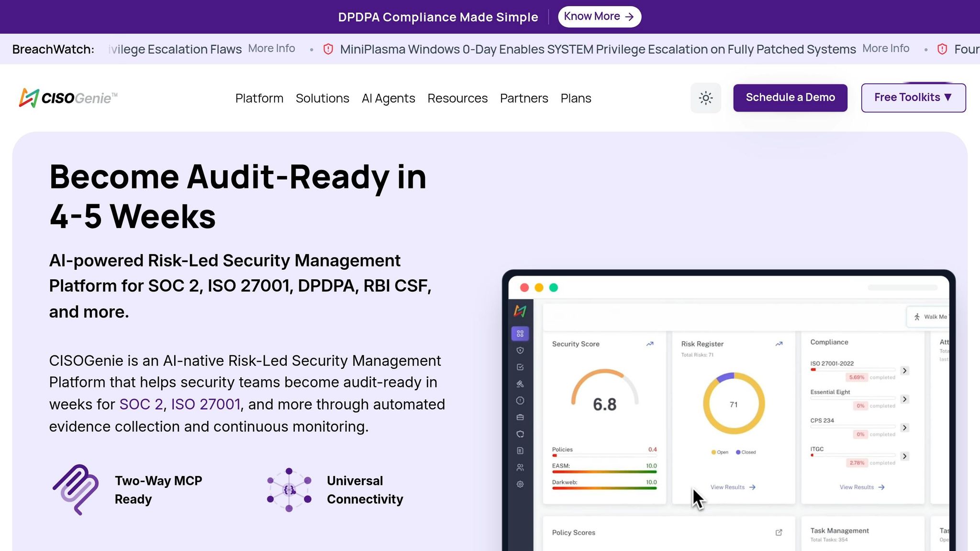Click the shield refresh icon in preview sidebar
This screenshot has width=980, height=551.
tap(520, 434)
